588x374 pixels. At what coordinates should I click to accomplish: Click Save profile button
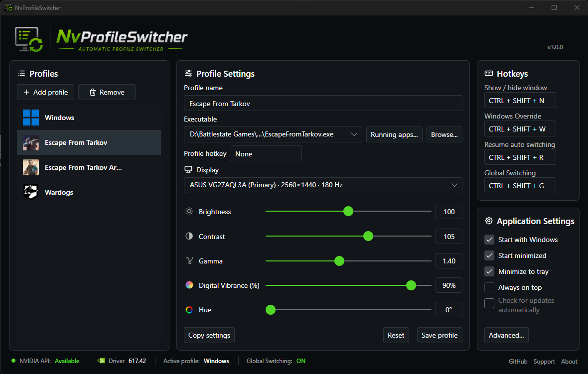point(440,335)
